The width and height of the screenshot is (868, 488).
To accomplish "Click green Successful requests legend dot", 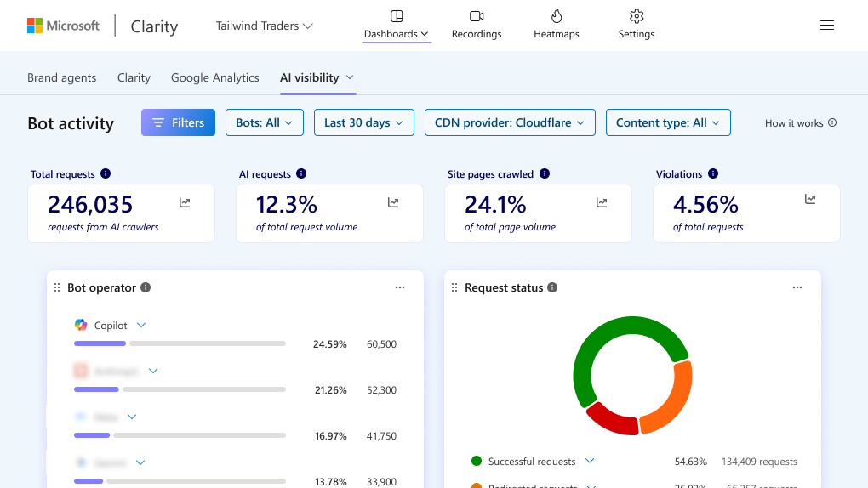I will pos(476,461).
